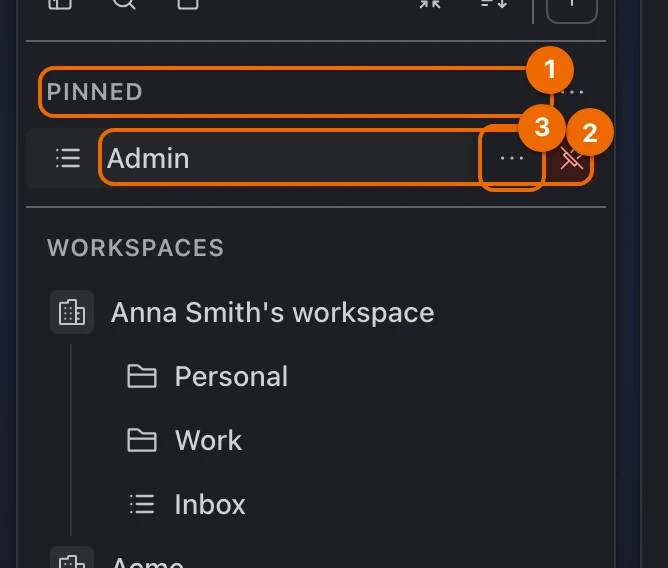
Task: Open the Work folder
Action: [208, 440]
